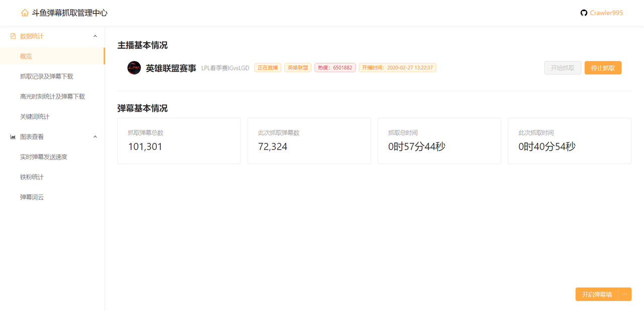Click the 热度：6501882 tag
Viewport: 644px width, 311px height.
[x=335, y=67]
